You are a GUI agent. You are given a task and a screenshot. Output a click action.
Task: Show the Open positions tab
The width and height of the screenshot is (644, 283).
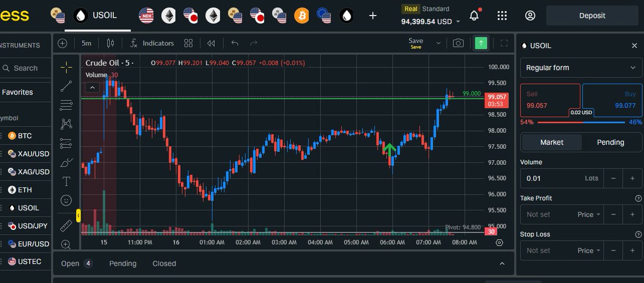[77, 264]
